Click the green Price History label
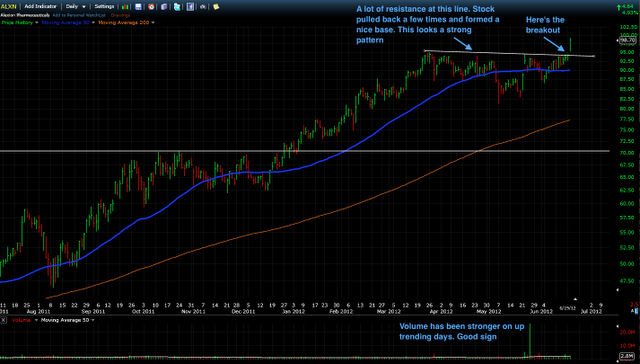The height and width of the screenshot is (364, 640). [17, 22]
